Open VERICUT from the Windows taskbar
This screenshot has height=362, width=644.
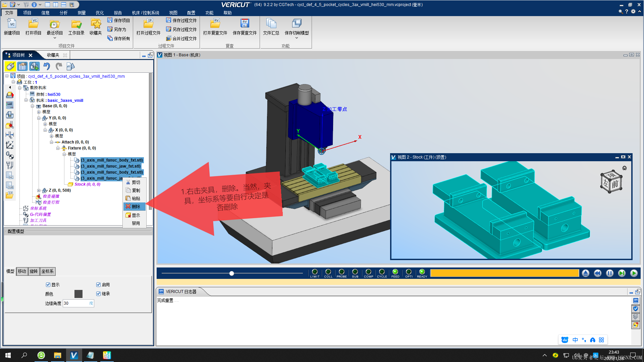tap(74, 355)
